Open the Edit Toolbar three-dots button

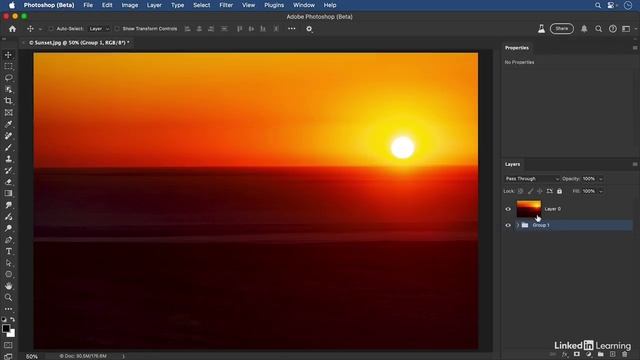[x=8, y=309]
